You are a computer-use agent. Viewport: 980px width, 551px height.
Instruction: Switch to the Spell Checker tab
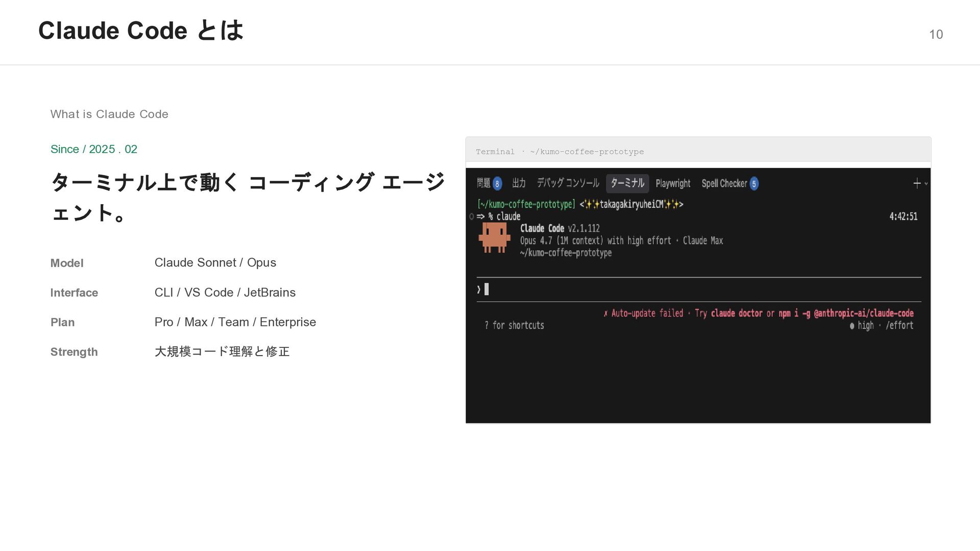[724, 184]
